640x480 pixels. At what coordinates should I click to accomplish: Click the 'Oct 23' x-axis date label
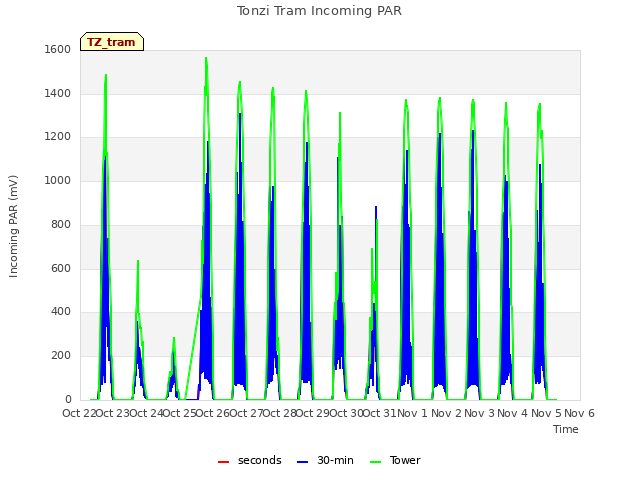pyautogui.click(x=113, y=413)
